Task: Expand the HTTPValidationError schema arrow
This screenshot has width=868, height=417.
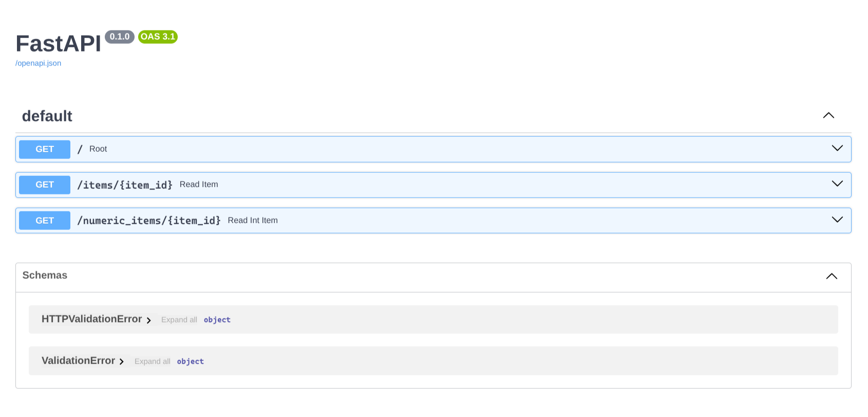Action: tap(148, 320)
